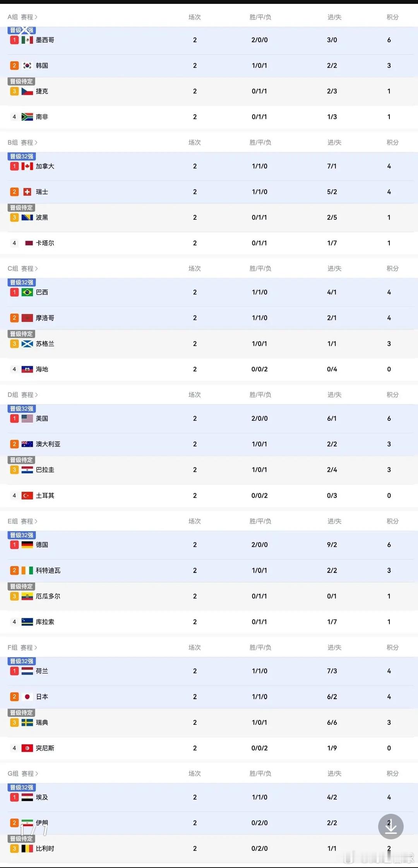This screenshot has width=418, height=868.
Task: Click the Turkey flag icon
Action: pos(27,496)
